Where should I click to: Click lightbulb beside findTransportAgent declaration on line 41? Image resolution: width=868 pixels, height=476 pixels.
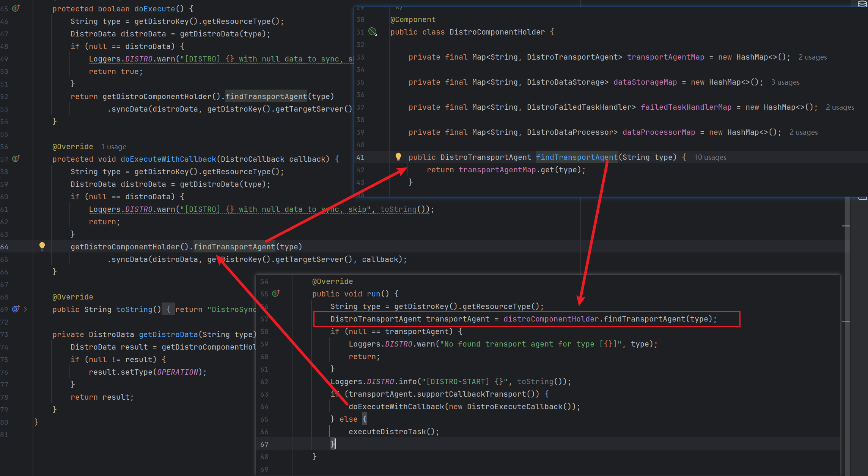tap(398, 157)
